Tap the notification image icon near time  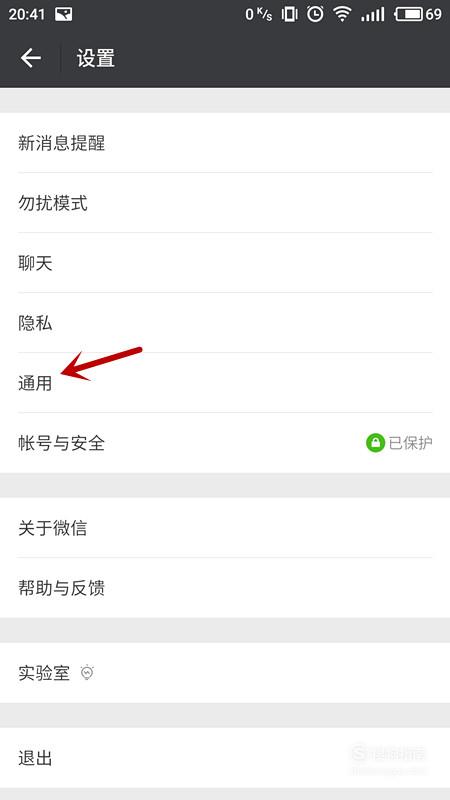(63, 14)
